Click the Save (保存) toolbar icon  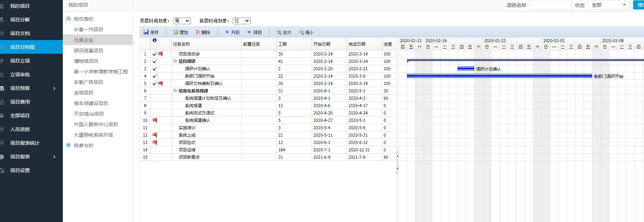pos(146,32)
